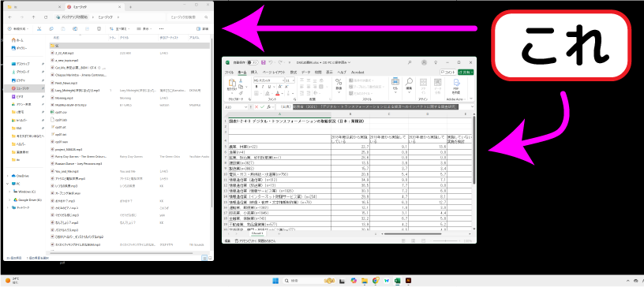Click the Excel zoom slider in status bar
Screen dimensions: 644x287
(x=445, y=240)
